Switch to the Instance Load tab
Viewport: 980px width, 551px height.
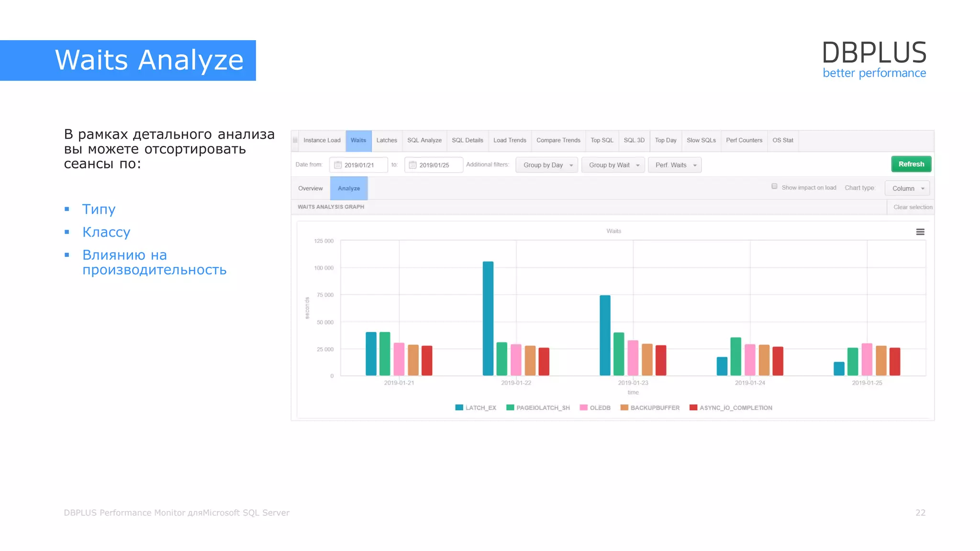(322, 140)
